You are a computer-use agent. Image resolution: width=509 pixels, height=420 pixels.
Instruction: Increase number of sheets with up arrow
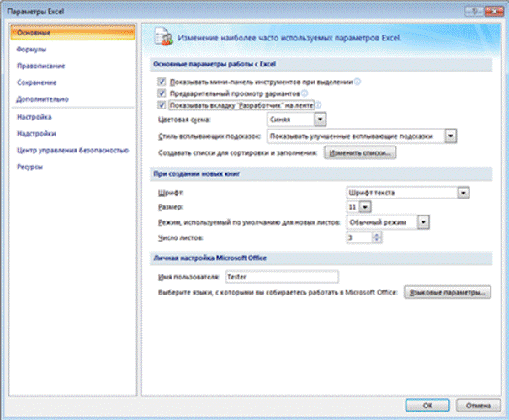point(377,235)
